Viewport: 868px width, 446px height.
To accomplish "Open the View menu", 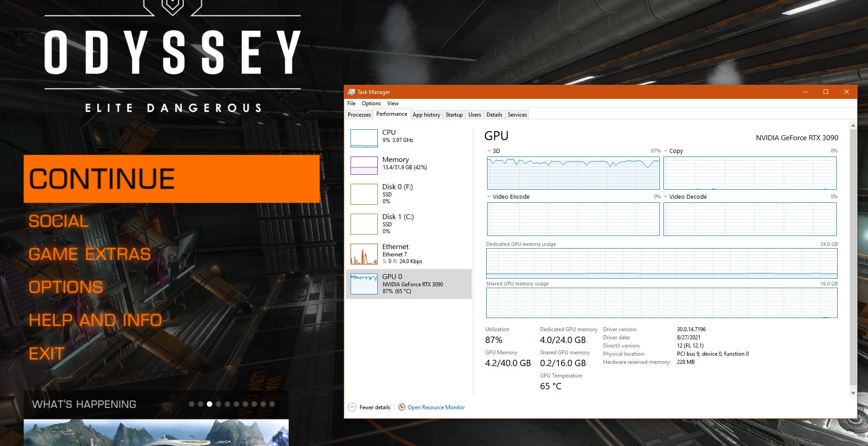I will coord(393,103).
